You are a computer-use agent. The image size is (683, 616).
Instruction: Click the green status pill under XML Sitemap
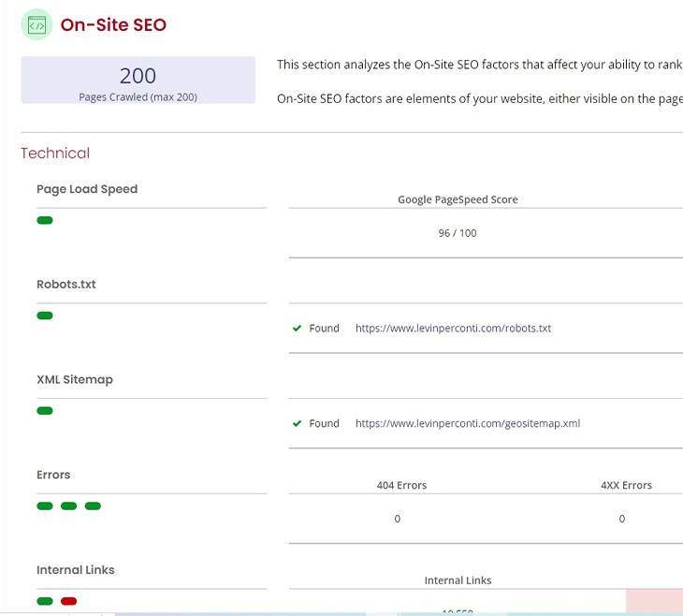click(45, 411)
